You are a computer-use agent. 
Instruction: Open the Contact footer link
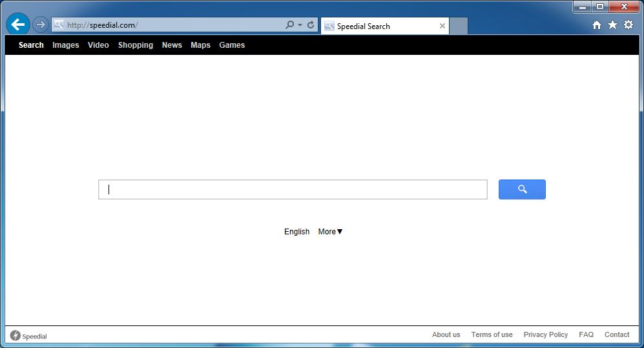pyautogui.click(x=616, y=334)
